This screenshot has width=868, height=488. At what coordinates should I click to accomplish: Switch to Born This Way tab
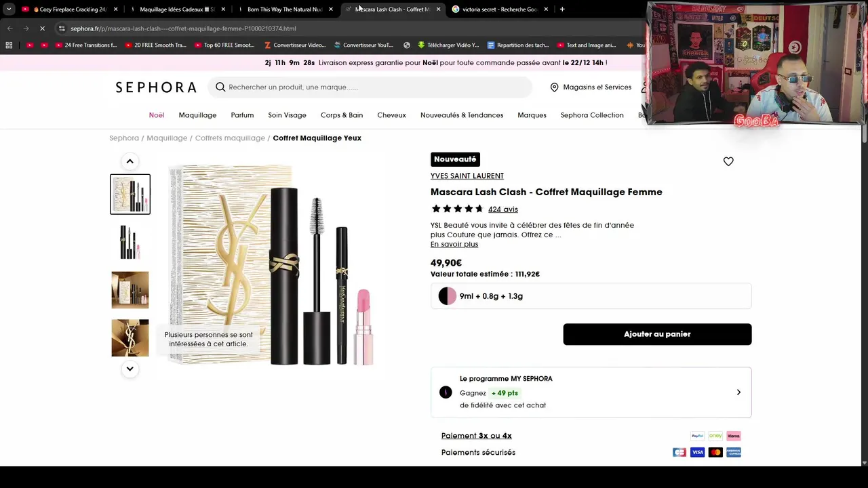[284, 9]
